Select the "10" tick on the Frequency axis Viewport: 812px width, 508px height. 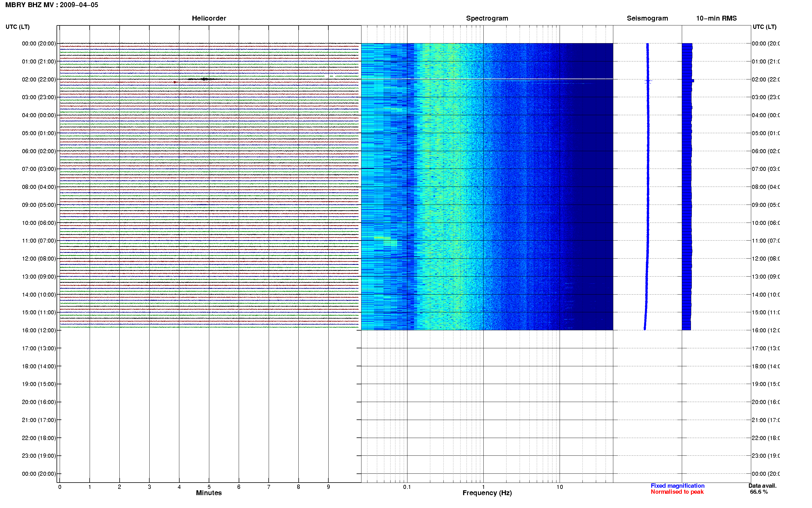click(x=560, y=487)
